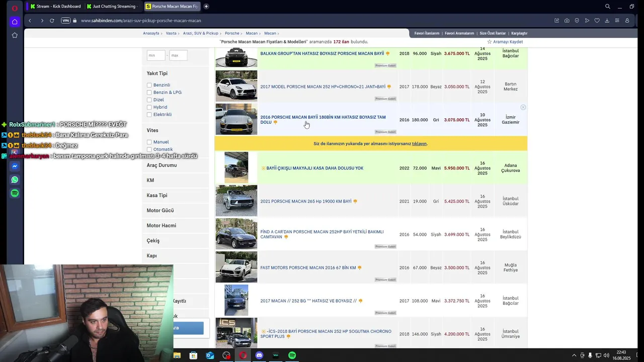
Task: Switch to Just Chatting Streaming tab
Action: (112, 7)
